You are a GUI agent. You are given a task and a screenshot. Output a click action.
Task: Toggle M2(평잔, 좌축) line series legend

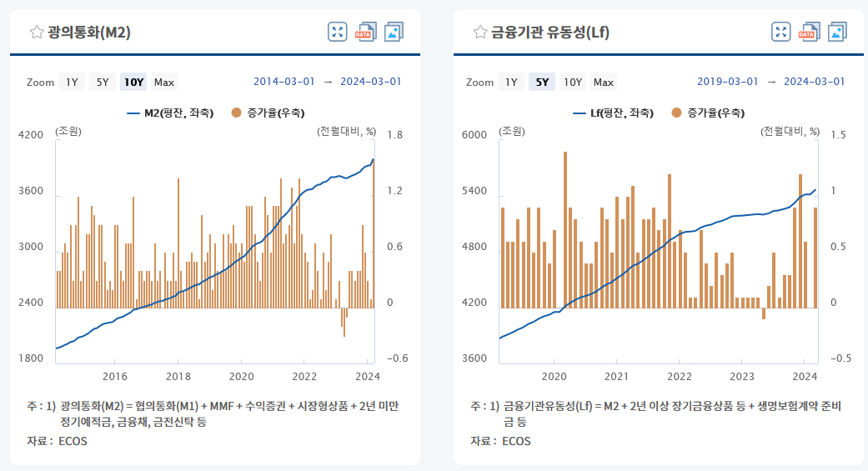click(x=170, y=113)
